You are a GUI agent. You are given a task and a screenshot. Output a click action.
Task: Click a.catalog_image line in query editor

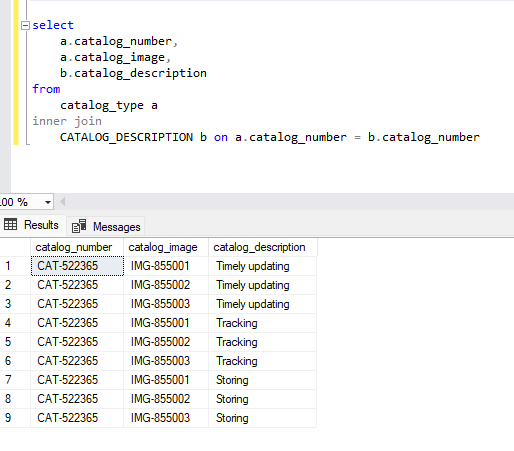[115, 57]
